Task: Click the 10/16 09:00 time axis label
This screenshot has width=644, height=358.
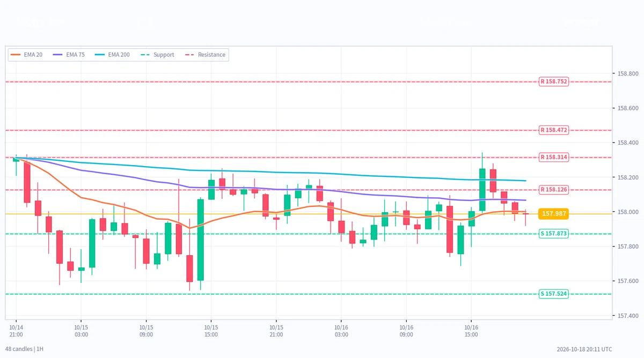Action: coord(406,330)
